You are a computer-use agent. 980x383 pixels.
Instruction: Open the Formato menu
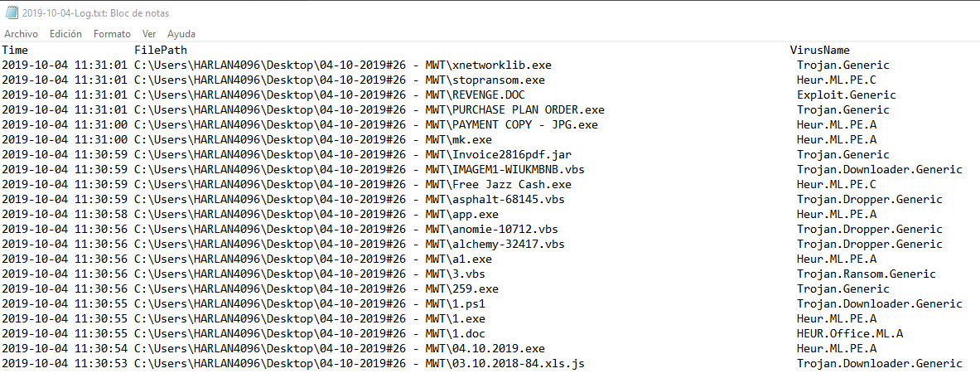click(x=112, y=34)
